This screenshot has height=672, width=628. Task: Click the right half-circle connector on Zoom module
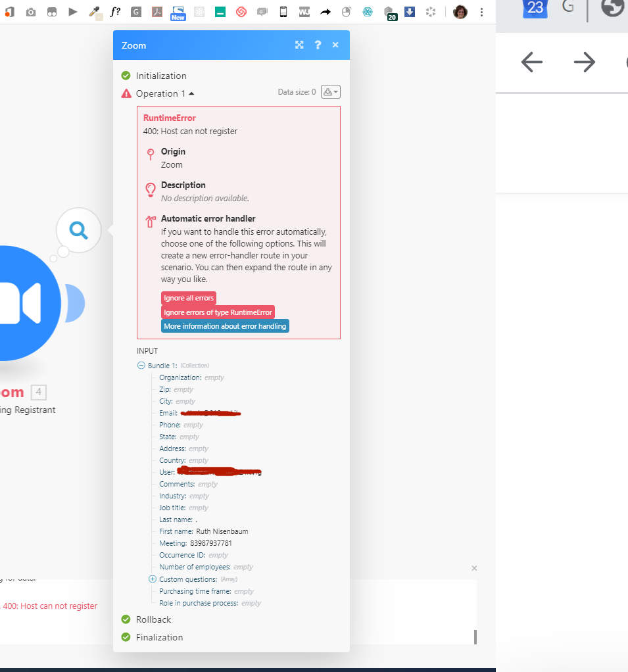pos(76,303)
